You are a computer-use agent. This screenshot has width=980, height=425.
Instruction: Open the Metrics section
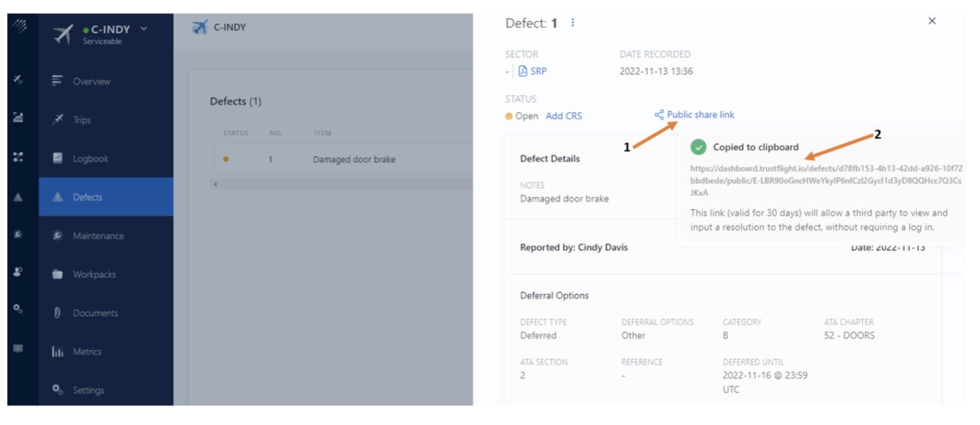tap(87, 351)
